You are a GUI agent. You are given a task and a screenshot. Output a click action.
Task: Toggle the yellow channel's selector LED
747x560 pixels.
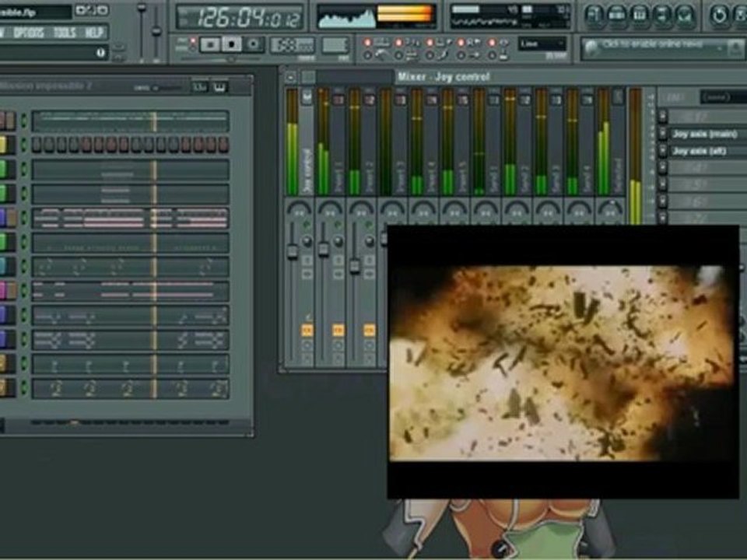[24, 145]
